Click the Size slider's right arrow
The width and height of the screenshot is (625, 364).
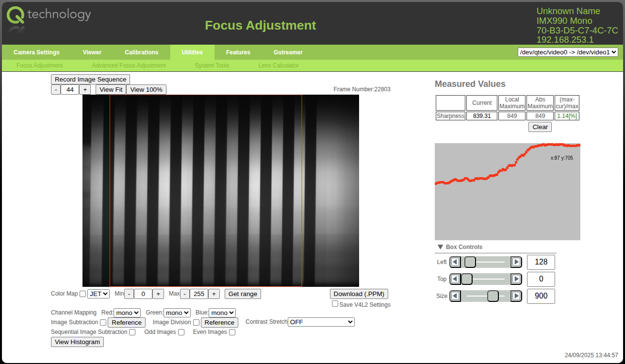coord(516,296)
